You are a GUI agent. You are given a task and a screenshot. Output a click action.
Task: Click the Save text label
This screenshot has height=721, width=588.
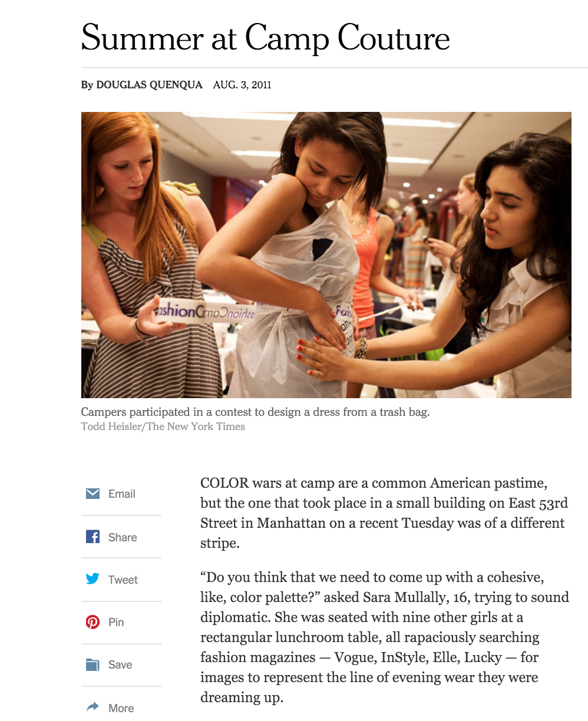click(120, 664)
